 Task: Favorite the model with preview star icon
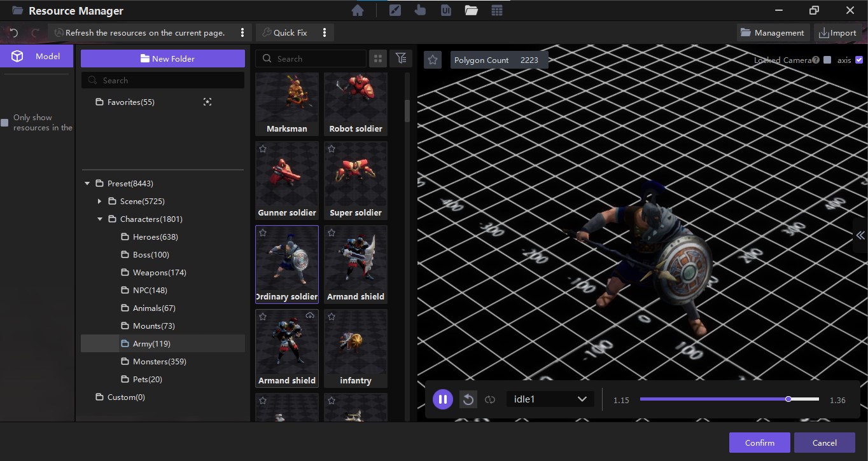(x=433, y=60)
